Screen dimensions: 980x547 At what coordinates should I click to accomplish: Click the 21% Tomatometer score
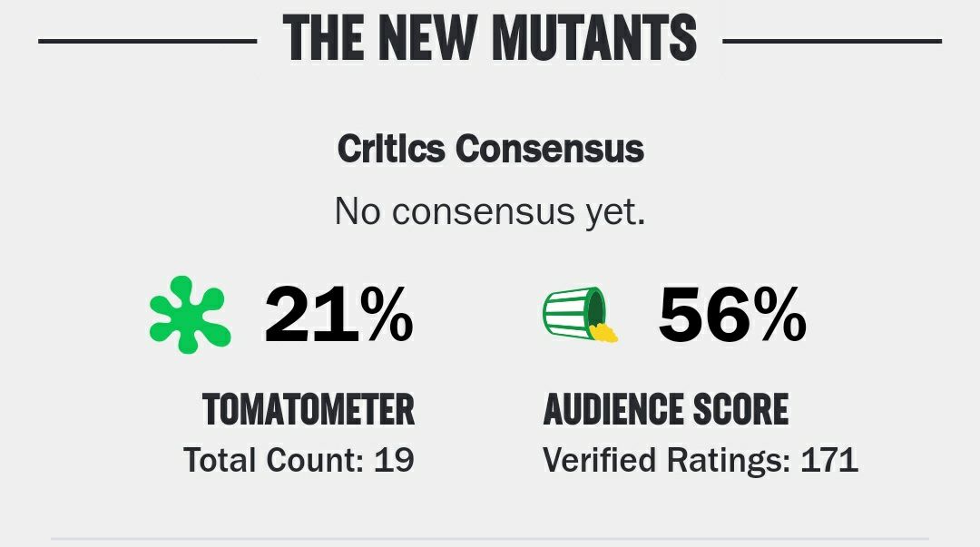(338, 316)
